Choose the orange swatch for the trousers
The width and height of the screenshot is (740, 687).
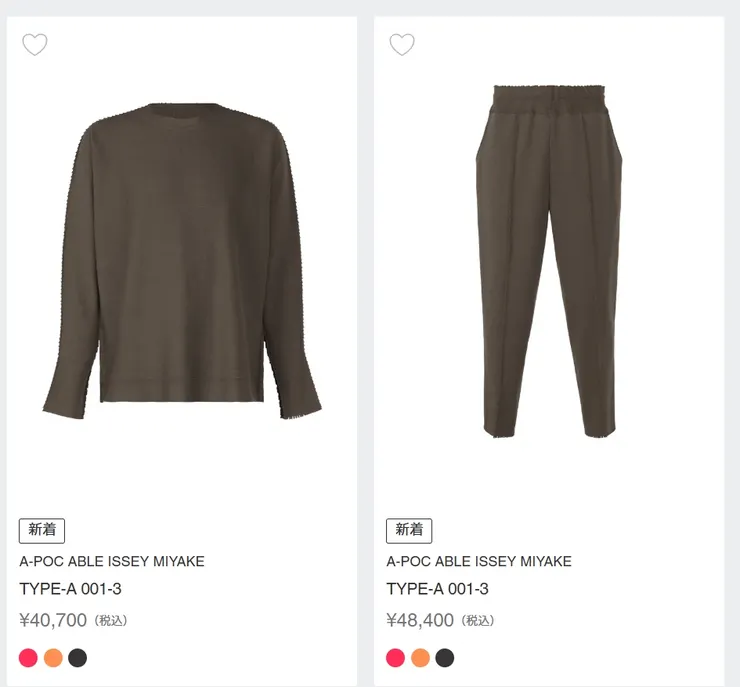click(420, 658)
